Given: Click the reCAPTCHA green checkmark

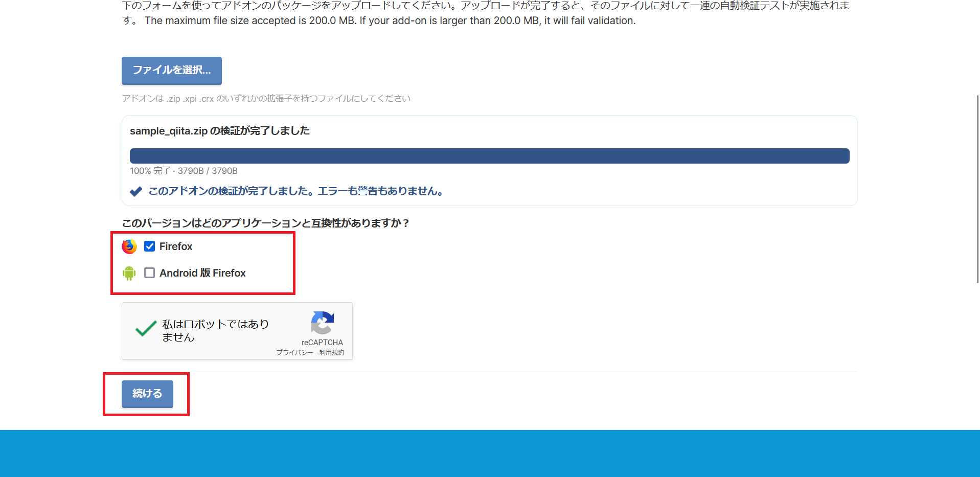Looking at the screenshot, I should 146,328.
